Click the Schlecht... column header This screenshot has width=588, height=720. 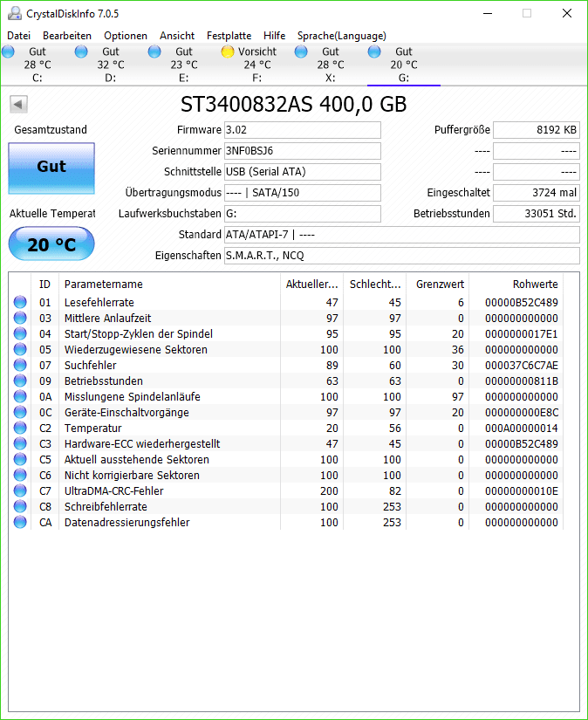pyautogui.click(x=375, y=285)
